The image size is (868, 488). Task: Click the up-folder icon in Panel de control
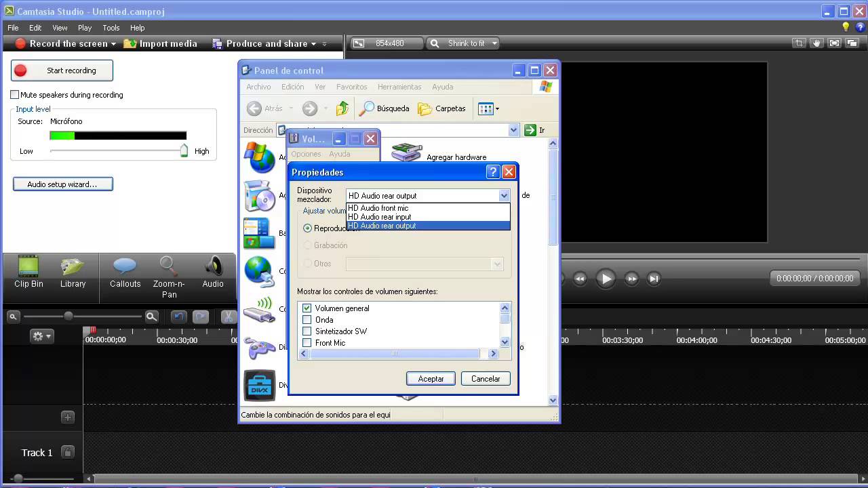[x=342, y=108]
